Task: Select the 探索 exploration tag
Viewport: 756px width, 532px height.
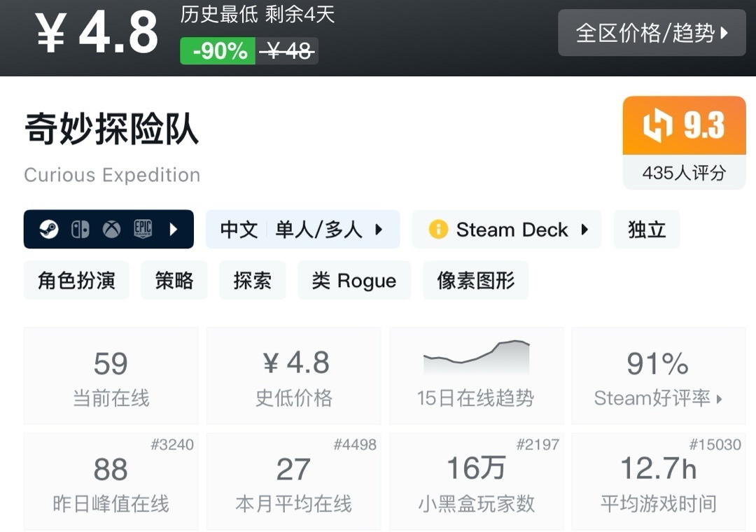Action: pos(253,281)
